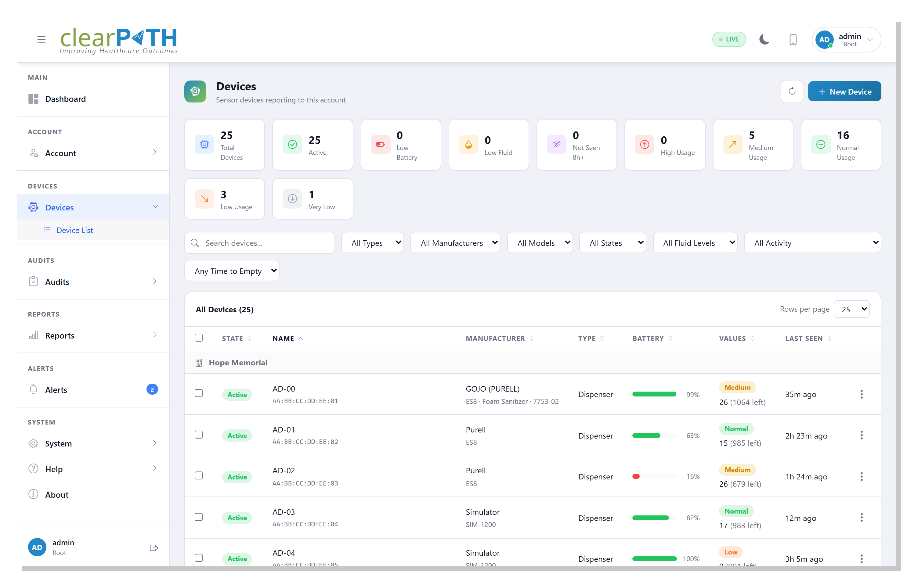The width and height of the screenshot is (918, 588).
Task: Focus the Search devices input field
Action: click(x=260, y=243)
